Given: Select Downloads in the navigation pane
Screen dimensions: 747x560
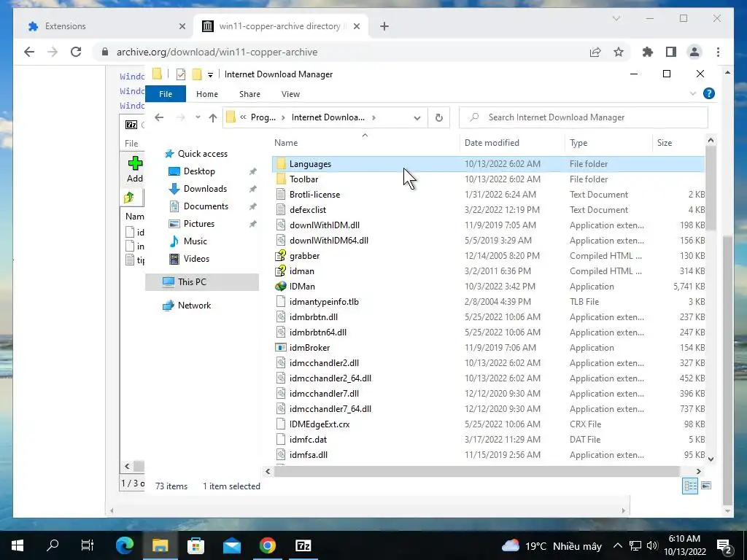Looking at the screenshot, I should pyautogui.click(x=205, y=189).
